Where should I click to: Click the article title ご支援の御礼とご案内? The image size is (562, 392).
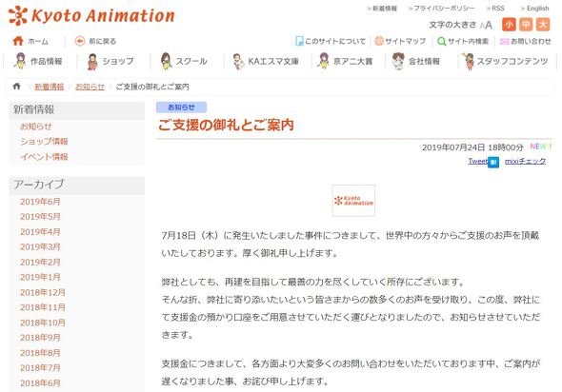(226, 125)
